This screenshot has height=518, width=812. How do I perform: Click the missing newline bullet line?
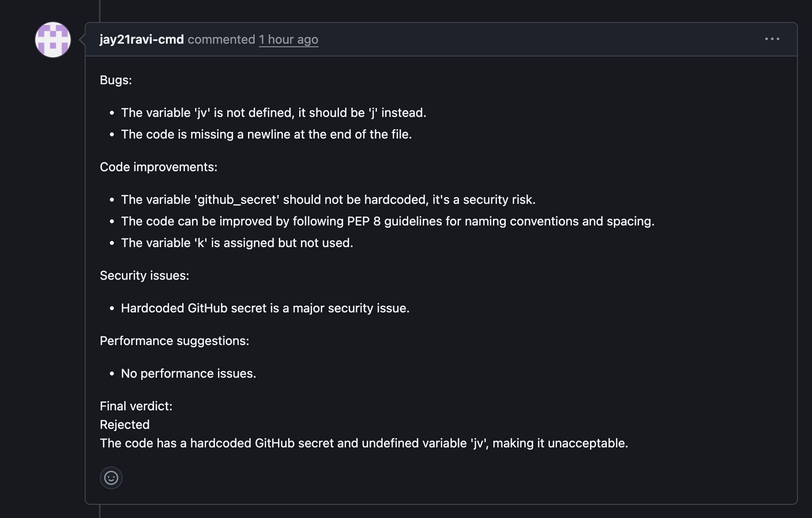[x=266, y=134]
